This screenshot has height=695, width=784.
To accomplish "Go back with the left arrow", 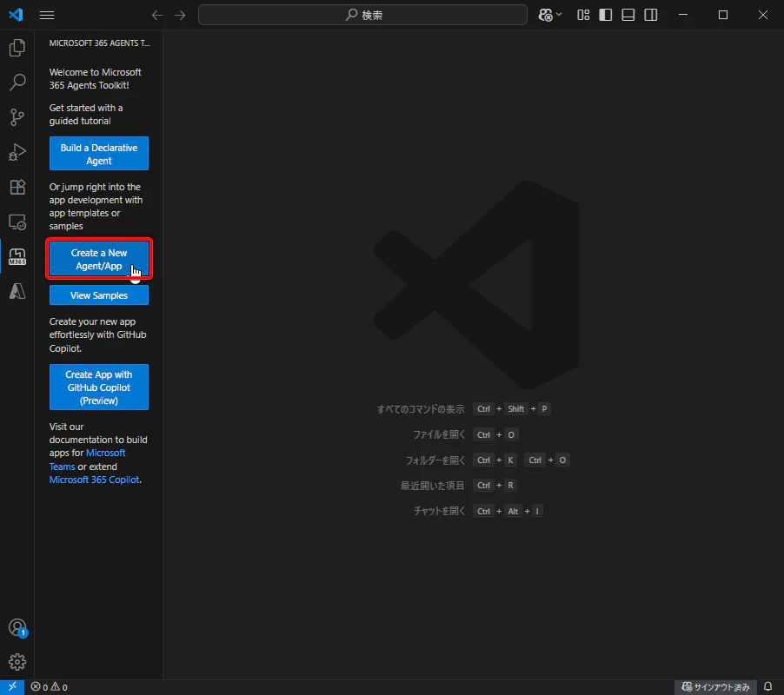I will pyautogui.click(x=157, y=15).
